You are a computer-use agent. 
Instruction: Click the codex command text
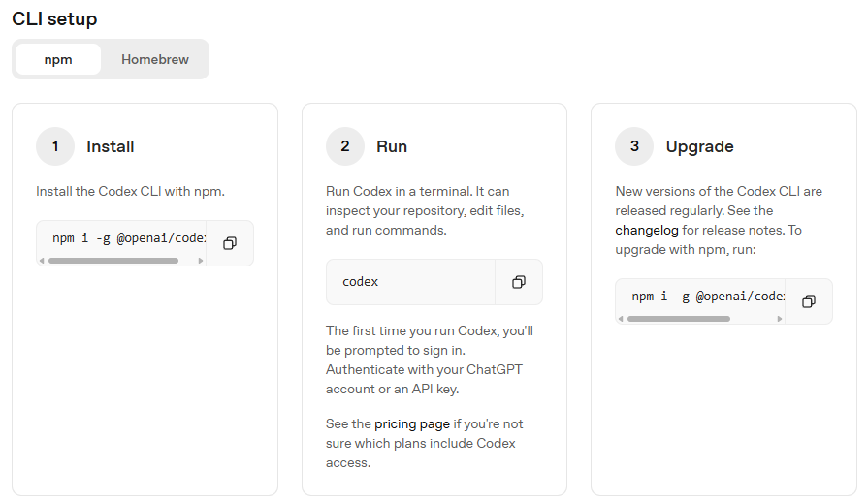coord(361,282)
